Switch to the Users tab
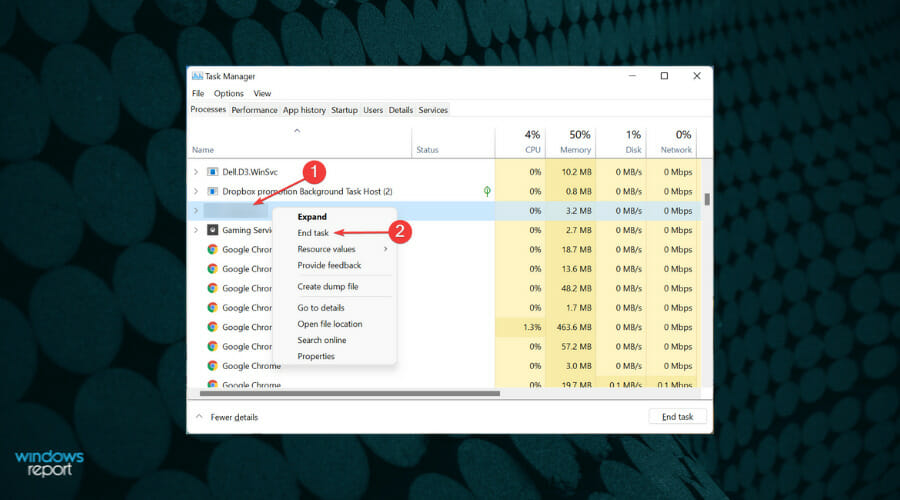The height and width of the screenshot is (500, 900). click(373, 110)
